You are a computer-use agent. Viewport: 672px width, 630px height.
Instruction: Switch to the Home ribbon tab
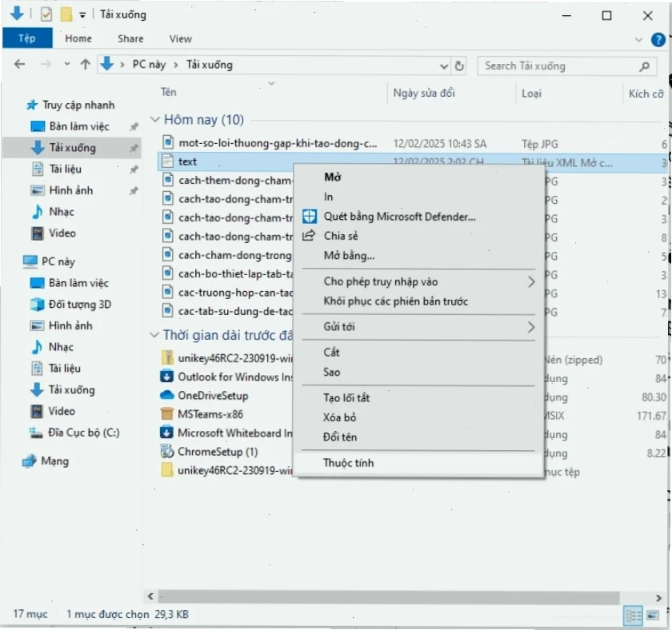coord(78,38)
